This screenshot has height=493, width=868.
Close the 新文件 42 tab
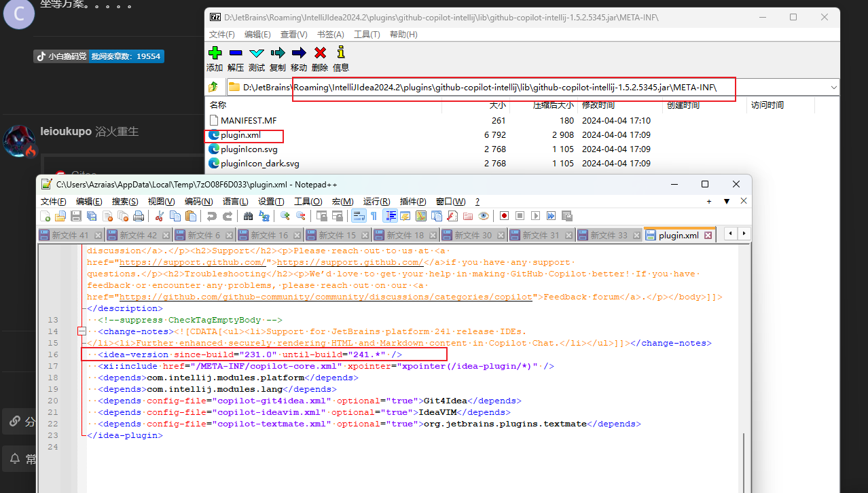pyautogui.click(x=166, y=236)
